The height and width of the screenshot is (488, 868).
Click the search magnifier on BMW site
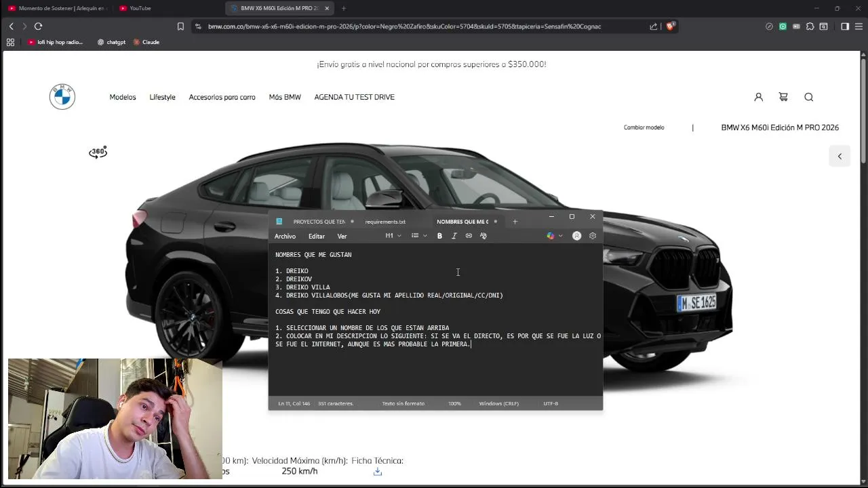pos(808,97)
